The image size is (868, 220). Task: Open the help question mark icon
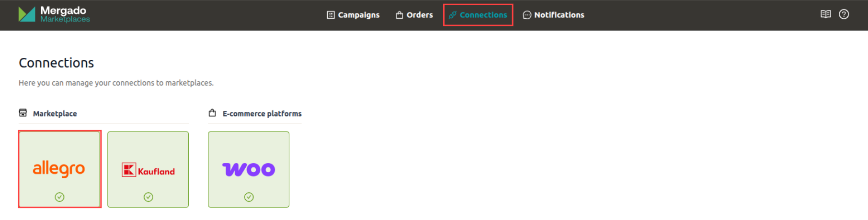tap(844, 14)
